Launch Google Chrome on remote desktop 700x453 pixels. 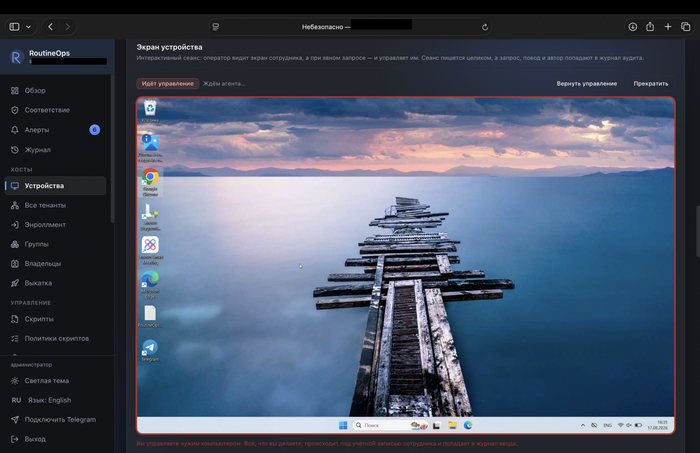point(150,182)
